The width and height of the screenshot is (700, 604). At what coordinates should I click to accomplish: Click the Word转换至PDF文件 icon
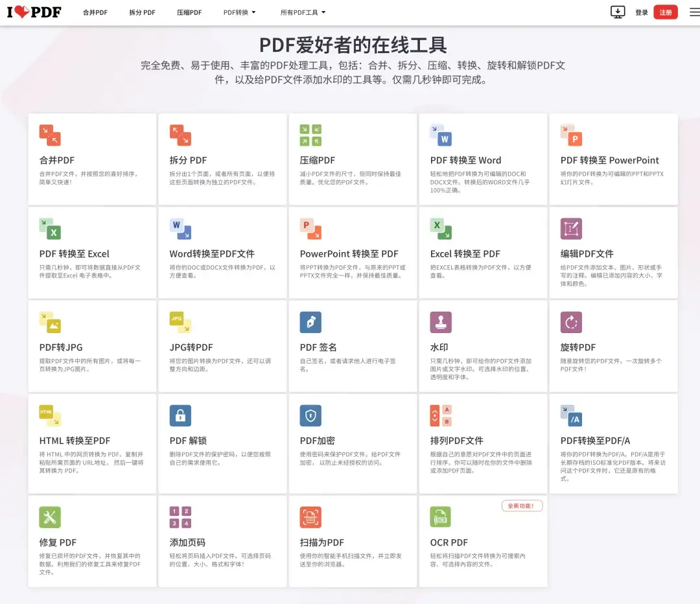coord(180,229)
